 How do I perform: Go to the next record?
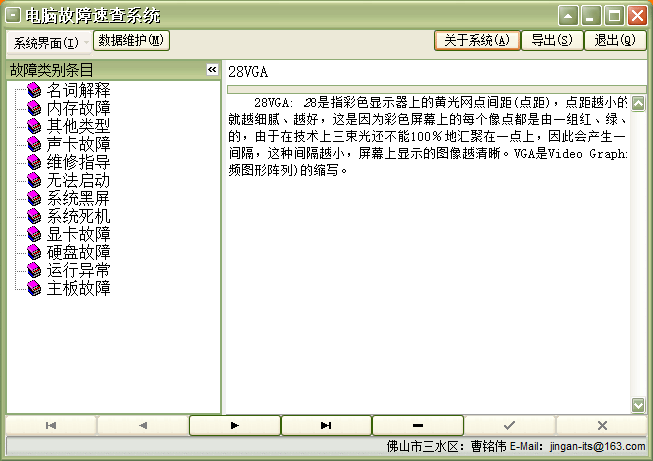click(234, 425)
